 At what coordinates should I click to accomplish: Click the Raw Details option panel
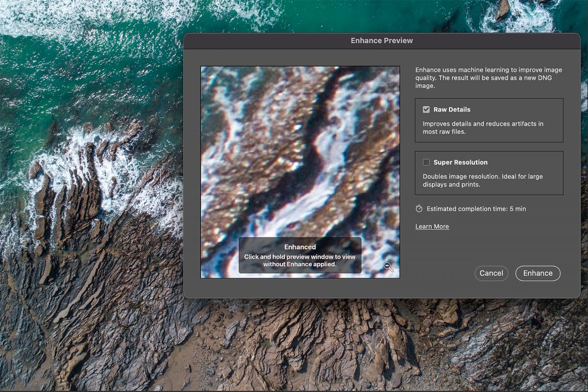[489, 120]
